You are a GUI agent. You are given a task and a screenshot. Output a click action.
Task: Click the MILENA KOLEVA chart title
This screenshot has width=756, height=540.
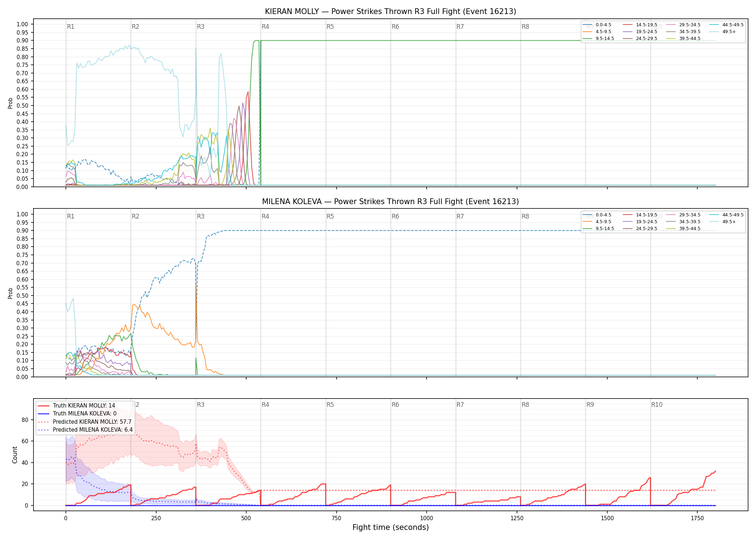point(391,202)
